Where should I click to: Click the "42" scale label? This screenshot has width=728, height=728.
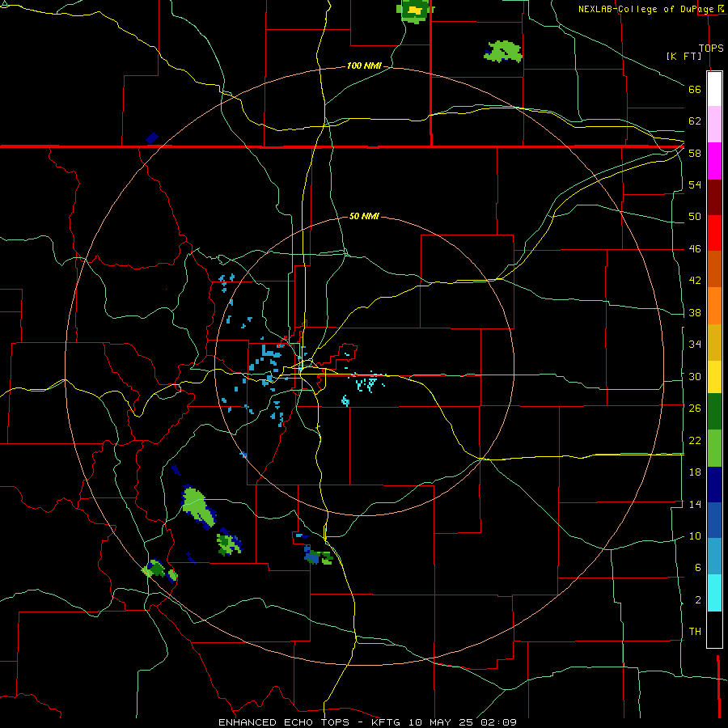coord(695,281)
